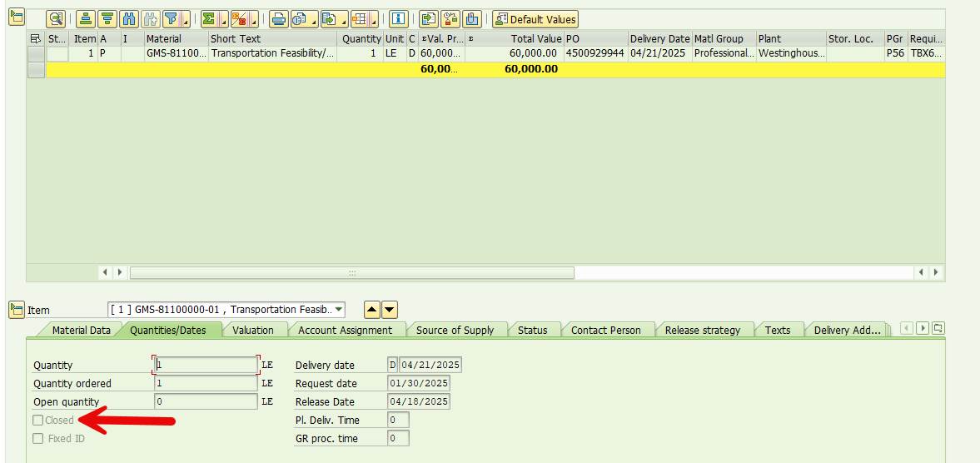
Task: Select item 1 row via its row selector
Action: pos(37,54)
